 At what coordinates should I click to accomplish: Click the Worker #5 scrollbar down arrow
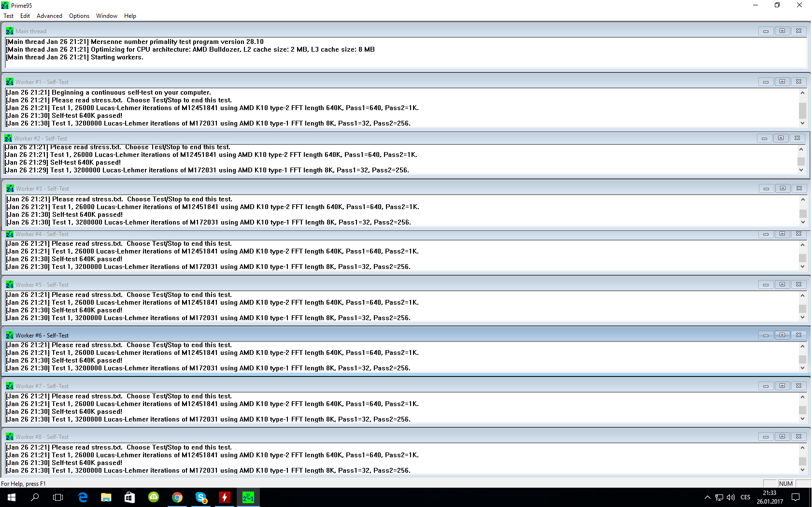point(802,317)
